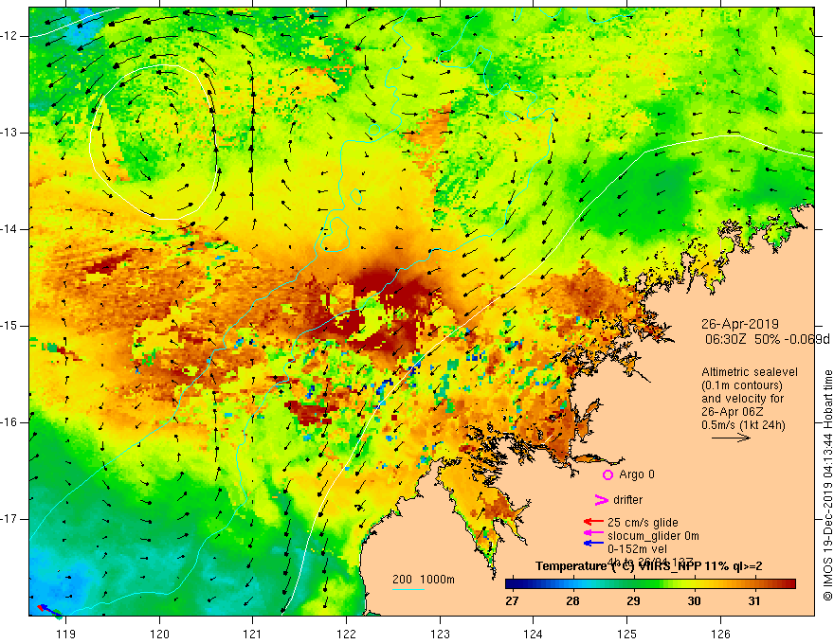The image size is (834, 644).
Task: Click the longitude label 120
Action: (159, 634)
